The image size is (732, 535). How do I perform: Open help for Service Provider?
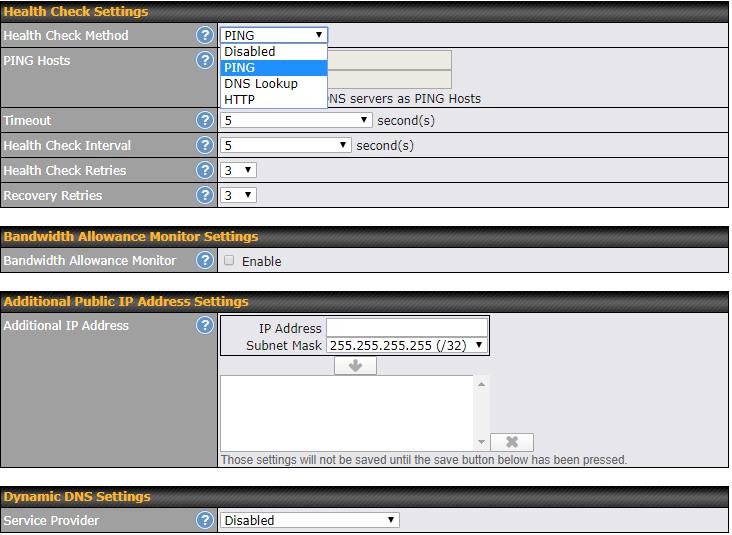205,520
